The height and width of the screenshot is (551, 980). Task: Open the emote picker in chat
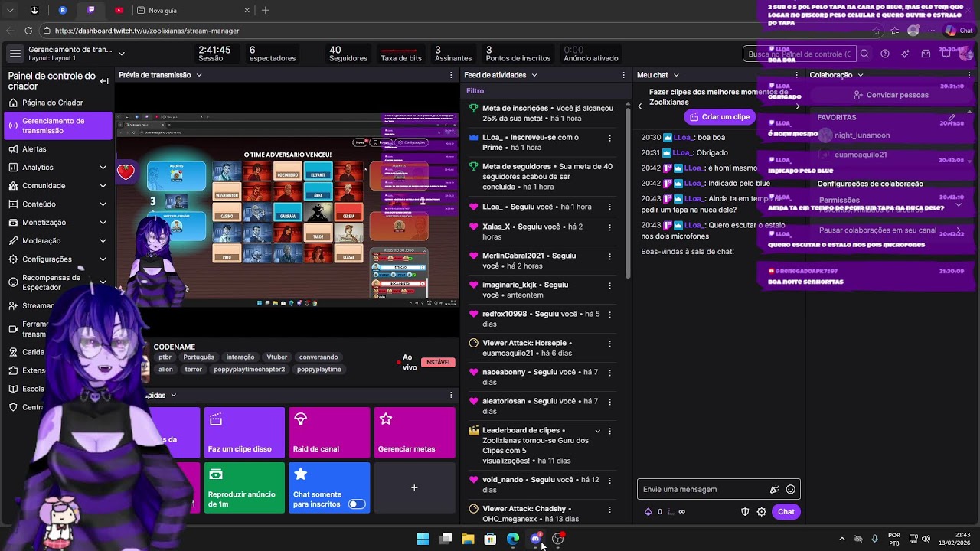pyautogui.click(x=791, y=490)
